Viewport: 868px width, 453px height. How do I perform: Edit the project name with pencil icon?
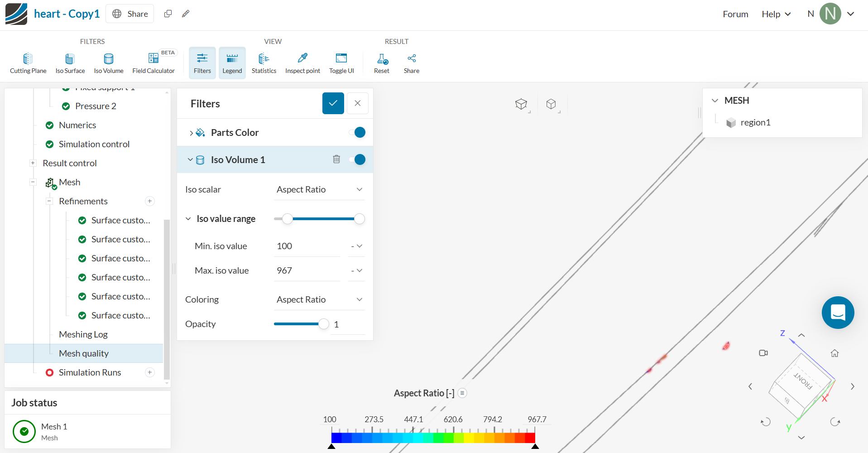186,14
